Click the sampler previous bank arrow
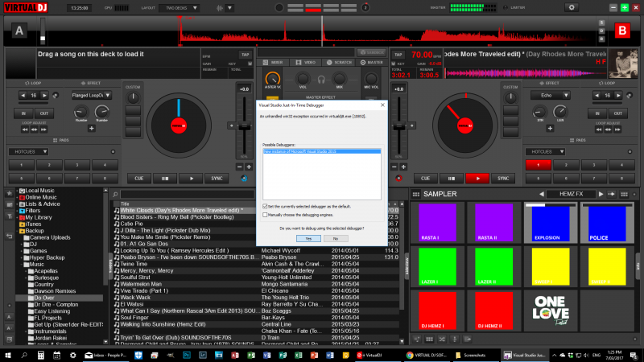The width and height of the screenshot is (644, 362). tap(541, 194)
